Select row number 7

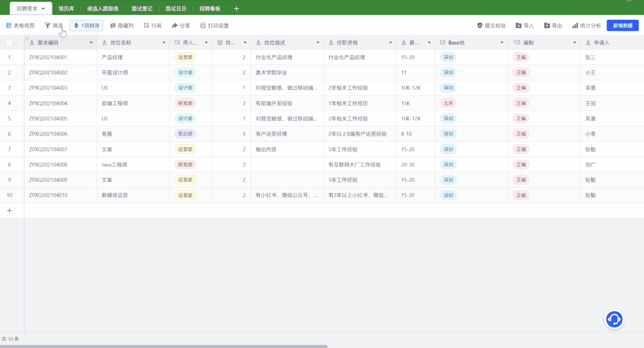pos(10,150)
